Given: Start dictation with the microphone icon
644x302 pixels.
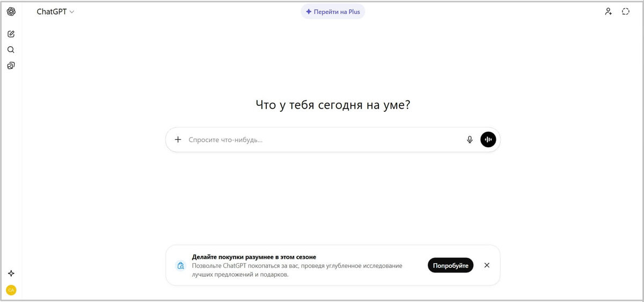Looking at the screenshot, I should tap(470, 140).
